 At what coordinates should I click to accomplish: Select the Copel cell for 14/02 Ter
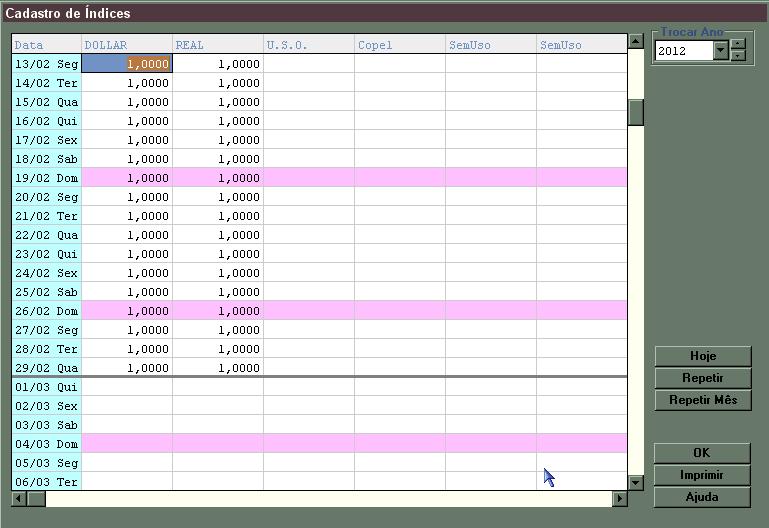pos(400,83)
